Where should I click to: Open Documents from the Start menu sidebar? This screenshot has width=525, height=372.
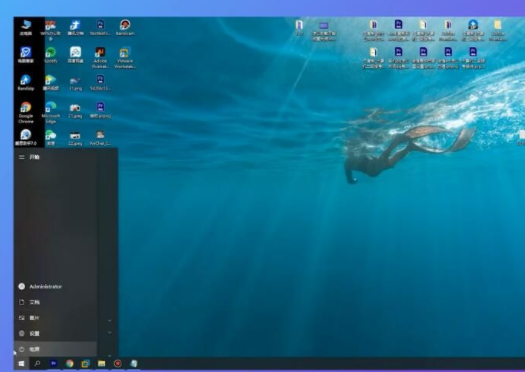click(x=56, y=302)
